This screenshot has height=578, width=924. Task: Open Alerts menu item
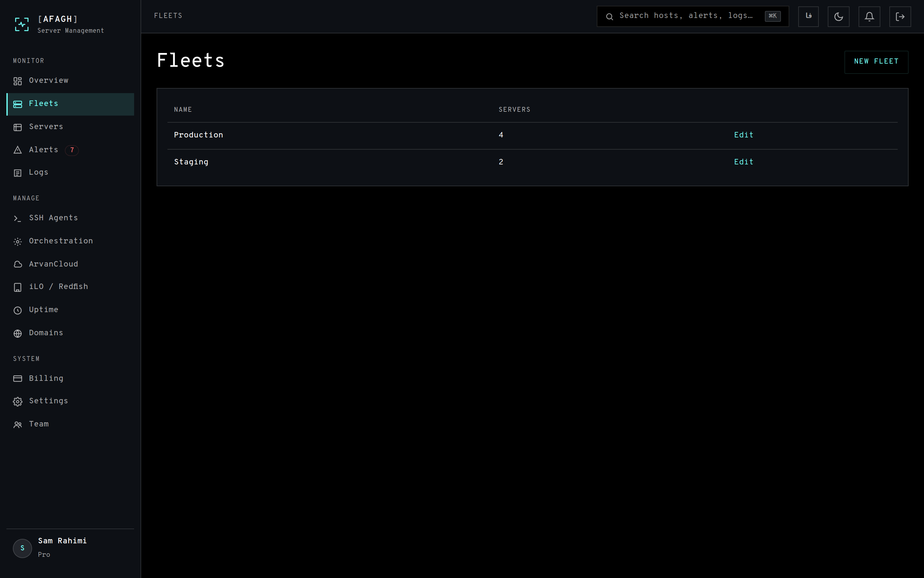click(x=70, y=150)
